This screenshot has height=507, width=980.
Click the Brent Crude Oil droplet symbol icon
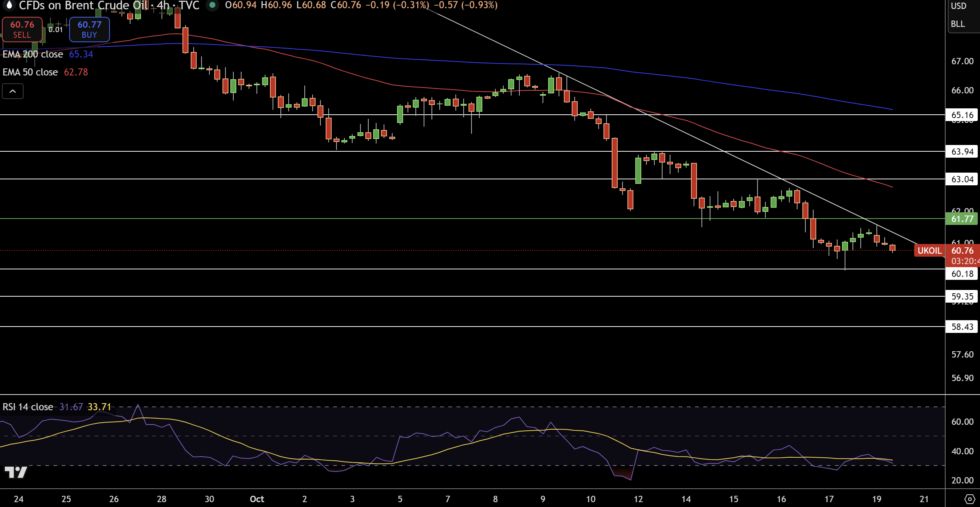9,5
